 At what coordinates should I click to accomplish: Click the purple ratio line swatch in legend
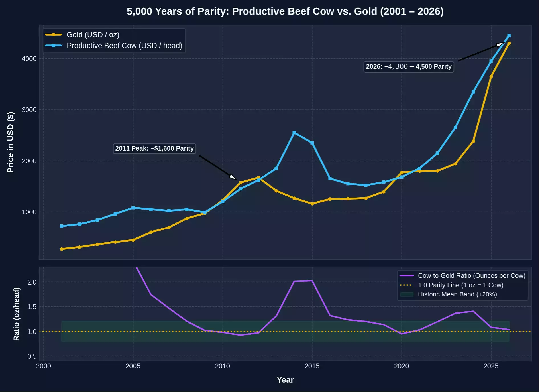[407, 276]
